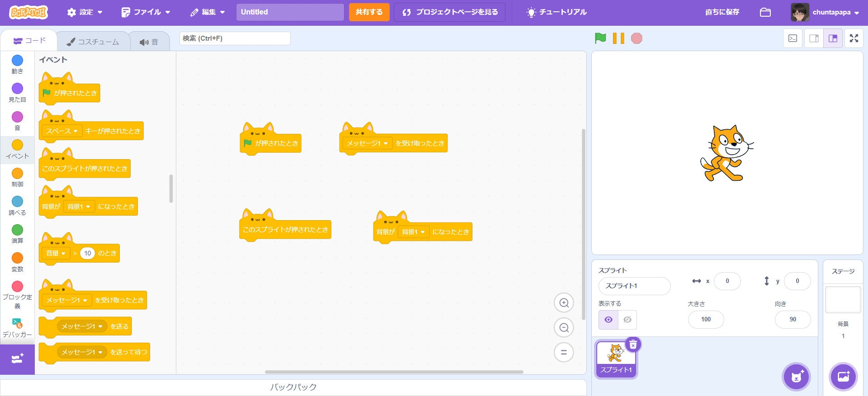Click the project title field Untitled
Image resolution: width=868 pixels, height=396 pixels.
290,12
